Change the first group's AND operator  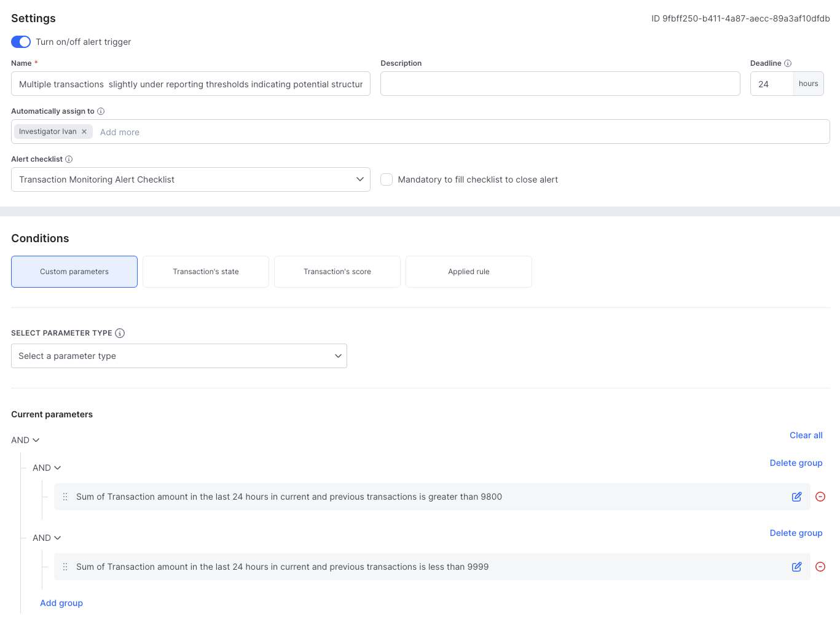[47, 468]
